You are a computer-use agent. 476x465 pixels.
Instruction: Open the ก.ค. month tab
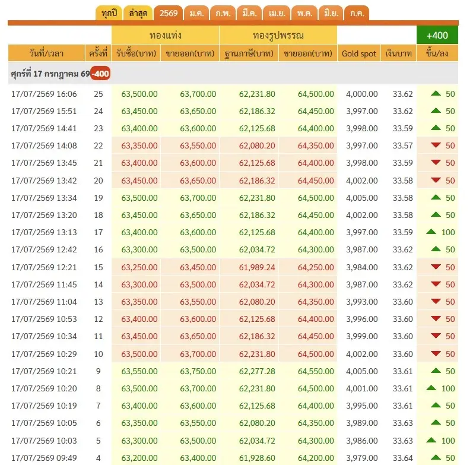pos(357,14)
